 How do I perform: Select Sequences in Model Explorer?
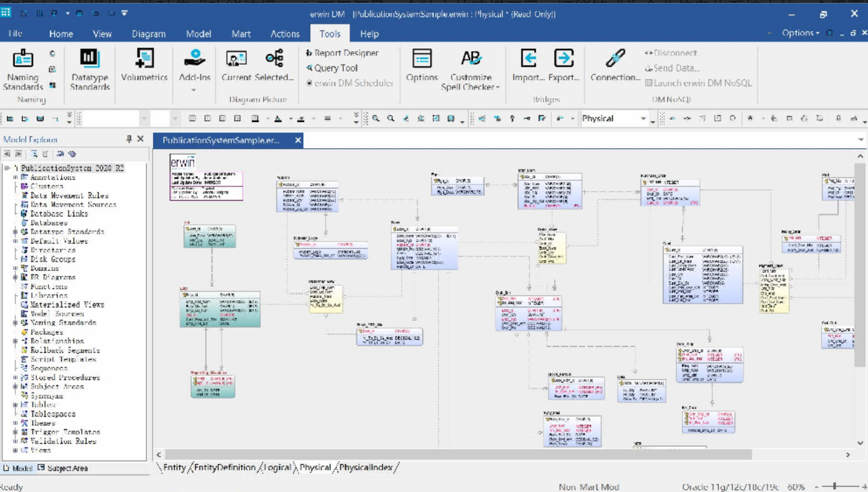[x=49, y=368]
